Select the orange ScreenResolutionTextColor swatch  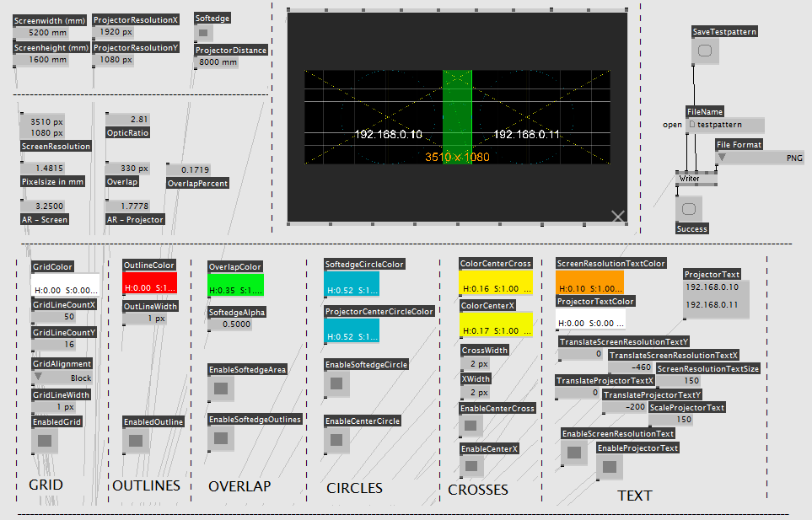(x=589, y=282)
